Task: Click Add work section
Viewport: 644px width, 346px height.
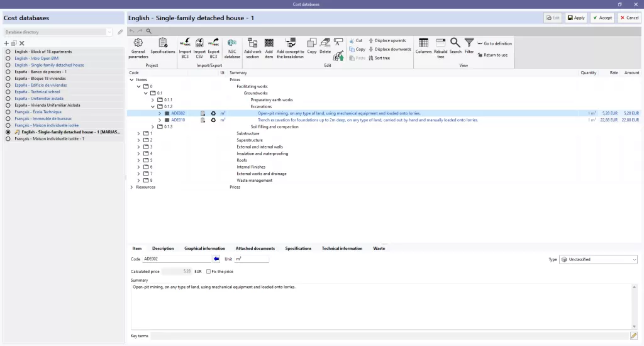Action: (253, 48)
